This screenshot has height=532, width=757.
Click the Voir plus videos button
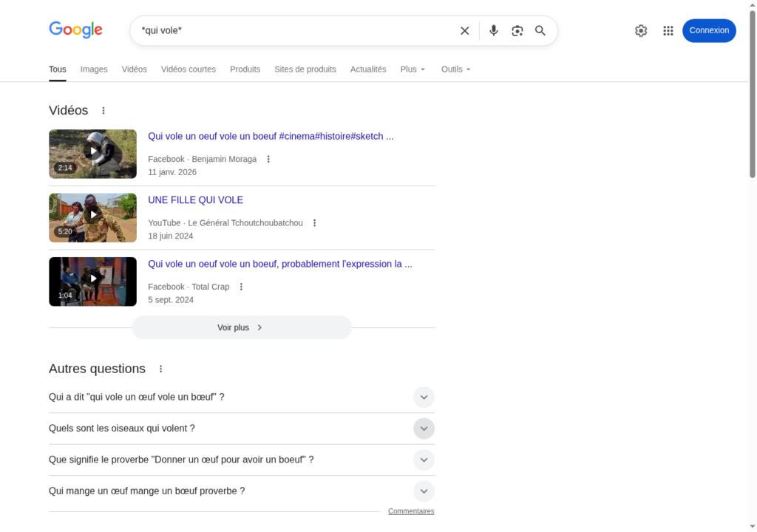[x=241, y=327]
